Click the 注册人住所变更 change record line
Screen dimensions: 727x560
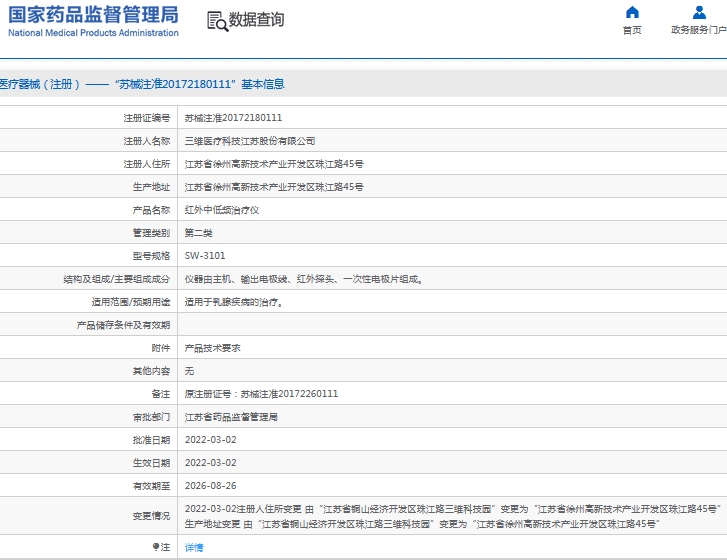point(453,509)
